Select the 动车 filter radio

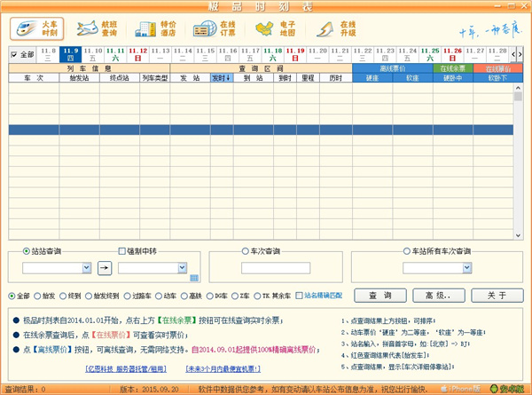(x=159, y=296)
